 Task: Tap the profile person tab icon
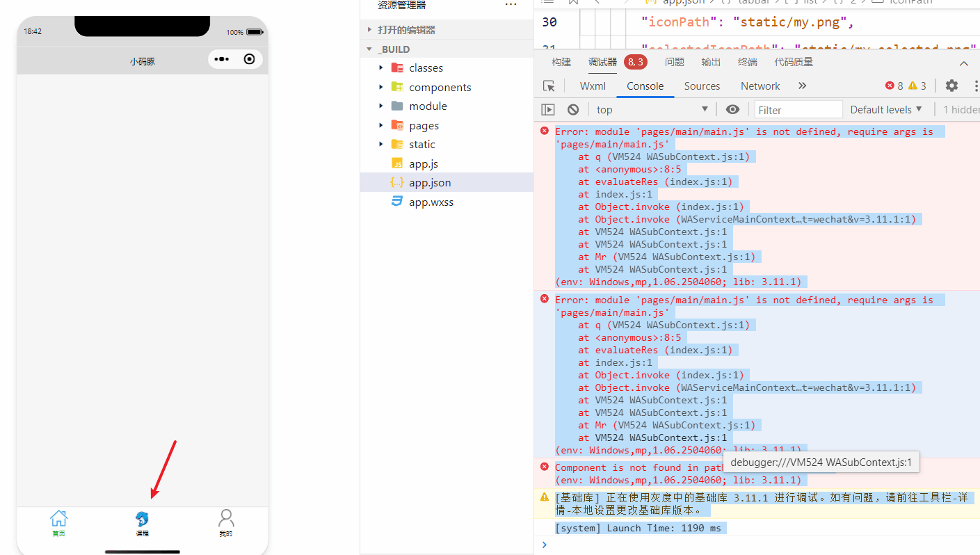pyautogui.click(x=225, y=519)
